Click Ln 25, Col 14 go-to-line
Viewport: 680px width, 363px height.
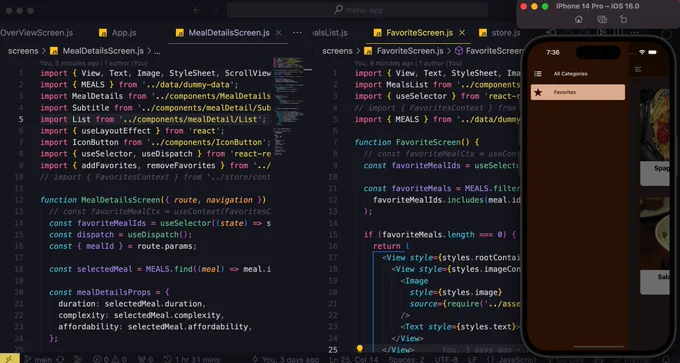tap(354, 360)
